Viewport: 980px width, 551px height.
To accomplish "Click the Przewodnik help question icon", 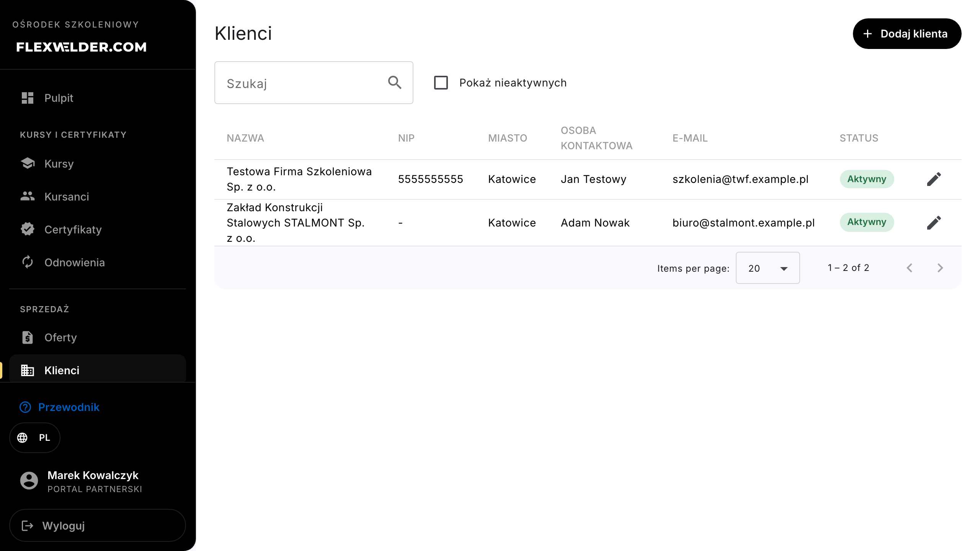I will 25,407.
